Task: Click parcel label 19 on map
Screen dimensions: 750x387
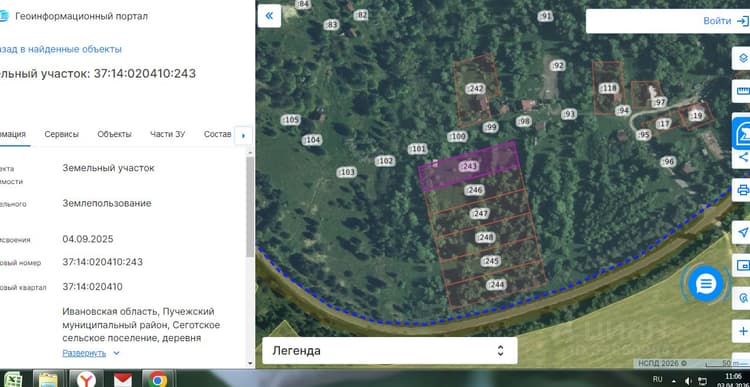Action: tap(697, 115)
